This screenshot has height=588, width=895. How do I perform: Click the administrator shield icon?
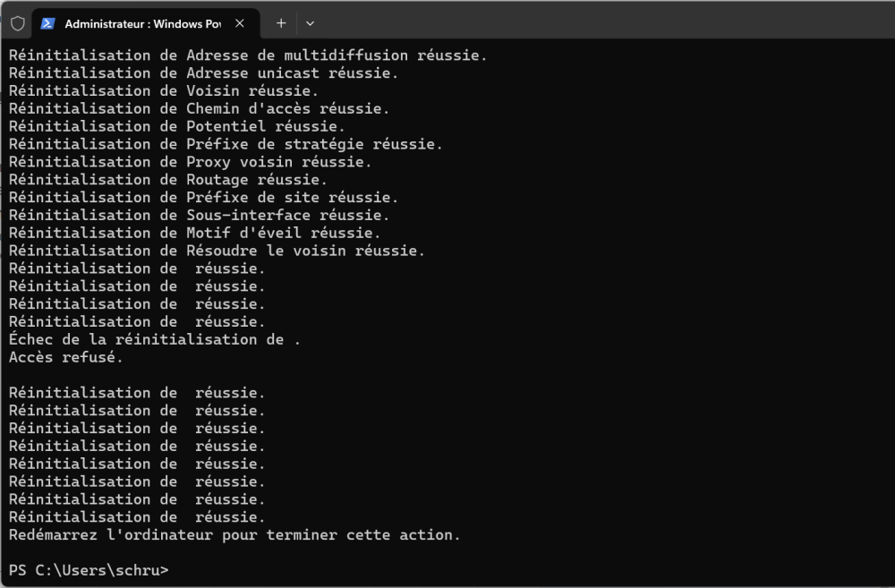pyautogui.click(x=17, y=24)
